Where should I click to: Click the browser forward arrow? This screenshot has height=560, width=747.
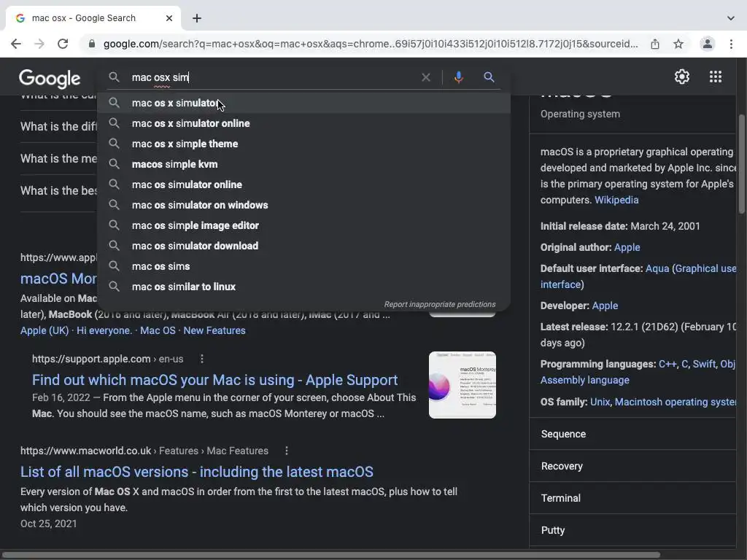coord(39,44)
